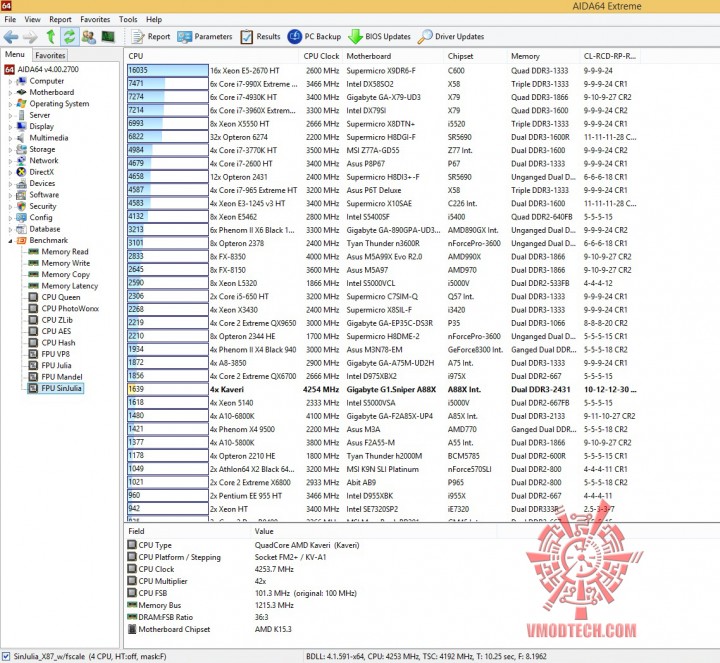Viewport: 720px width, 663px height.
Task: Open the Favorites menu
Action: pyautogui.click(x=95, y=19)
